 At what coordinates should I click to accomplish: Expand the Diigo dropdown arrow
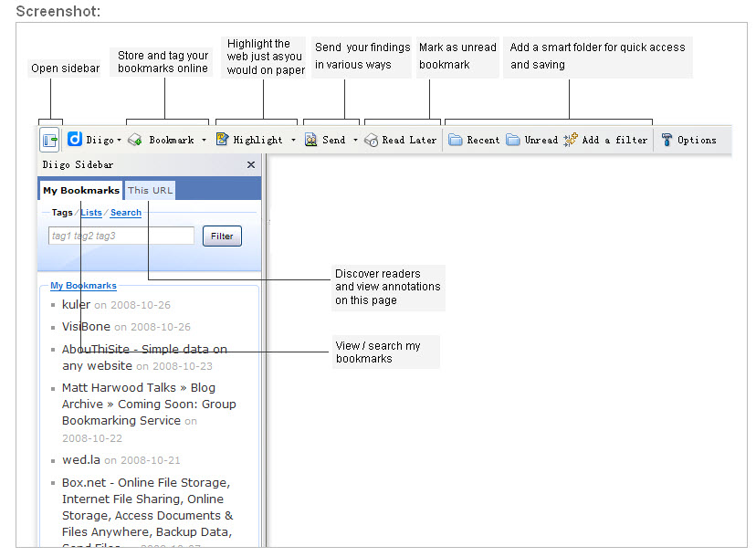click(119, 141)
